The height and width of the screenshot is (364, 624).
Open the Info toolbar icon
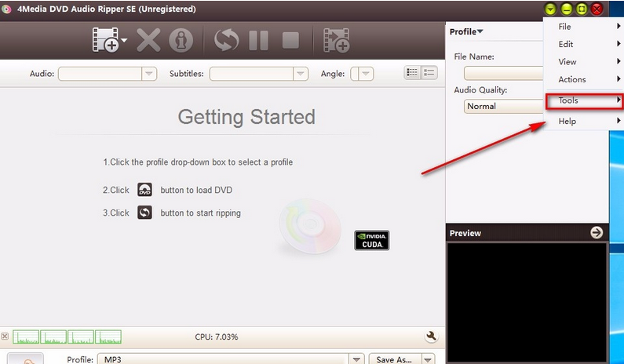tap(181, 40)
